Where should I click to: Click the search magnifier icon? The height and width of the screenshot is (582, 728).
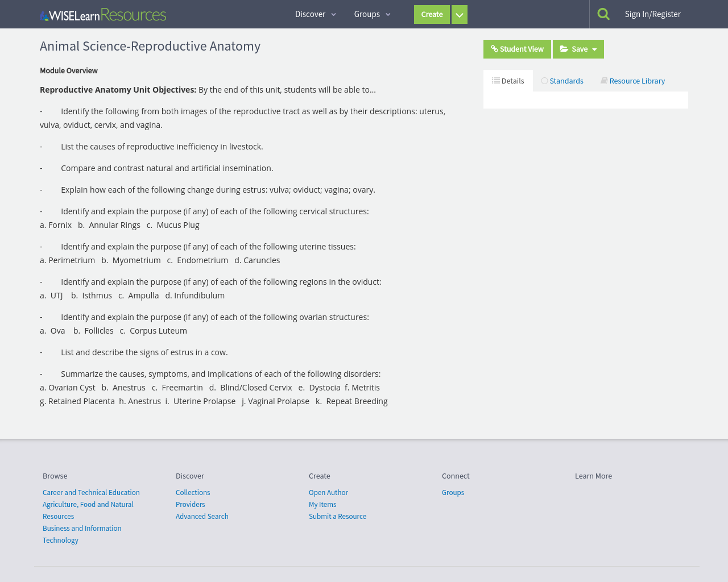(x=603, y=14)
